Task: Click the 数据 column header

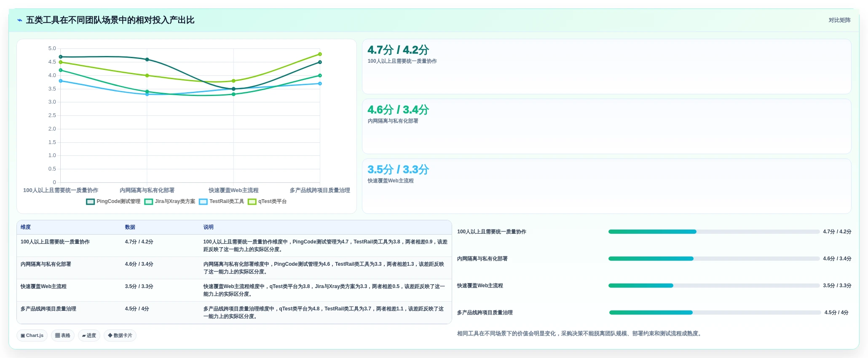Action: tap(130, 227)
